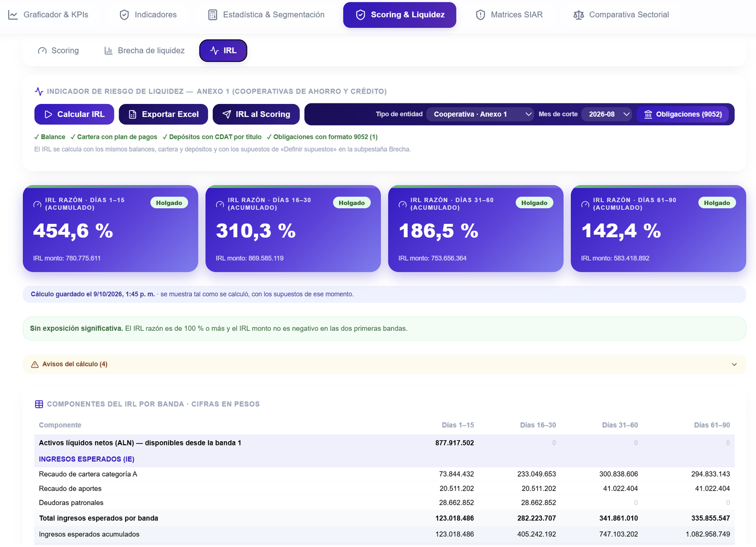This screenshot has height=547, width=756.
Task: Go to the Matrices SIAR tab
Action: tap(509, 15)
